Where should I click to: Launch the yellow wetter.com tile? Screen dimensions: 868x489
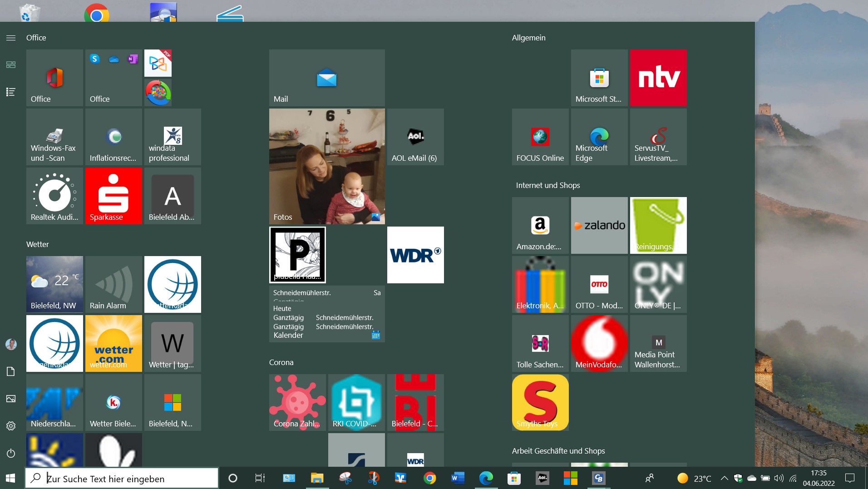113,343
